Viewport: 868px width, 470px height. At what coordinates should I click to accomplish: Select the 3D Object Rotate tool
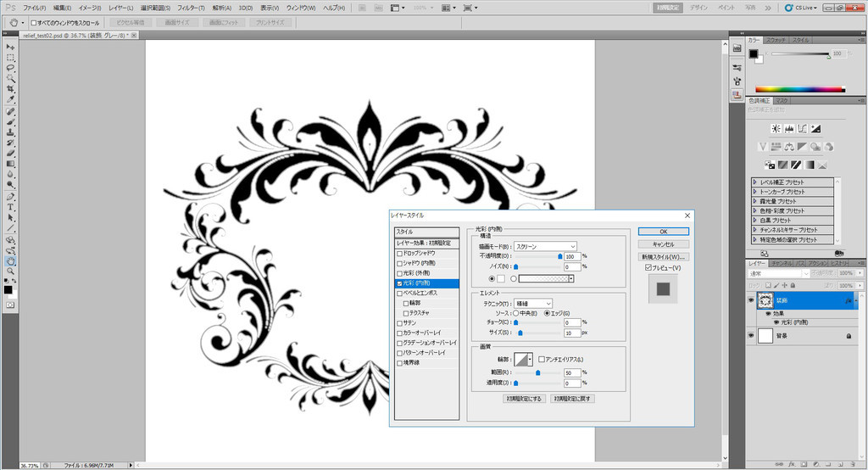[10, 240]
